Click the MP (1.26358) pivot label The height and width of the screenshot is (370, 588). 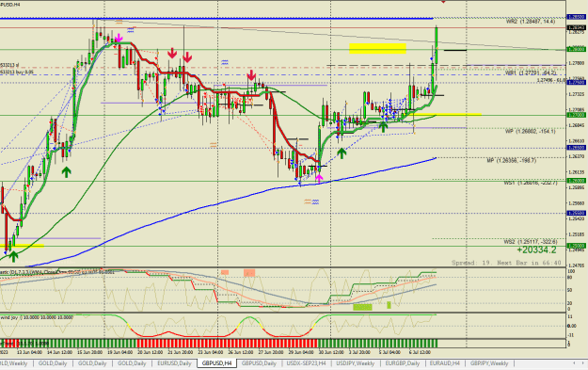tap(512, 161)
